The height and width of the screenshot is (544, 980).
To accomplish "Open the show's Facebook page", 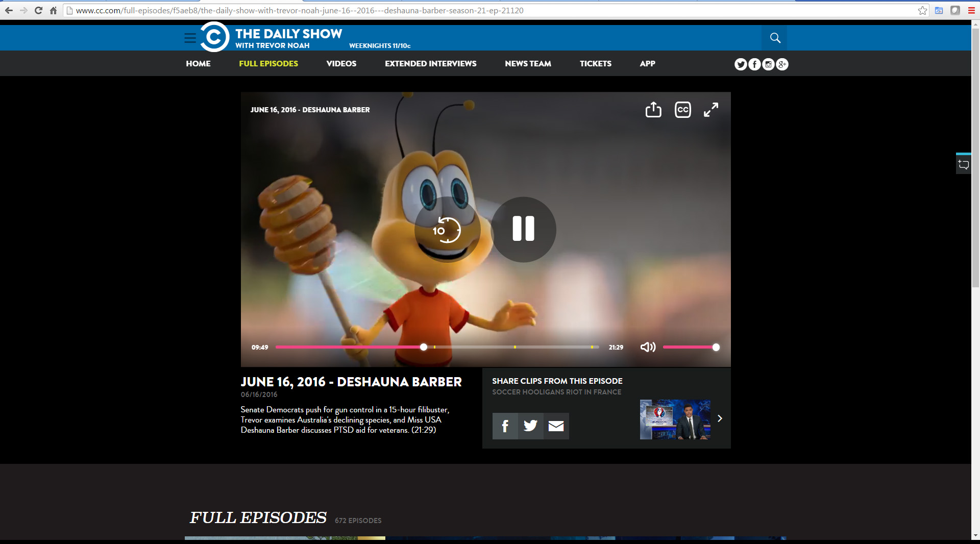I will point(754,64).
